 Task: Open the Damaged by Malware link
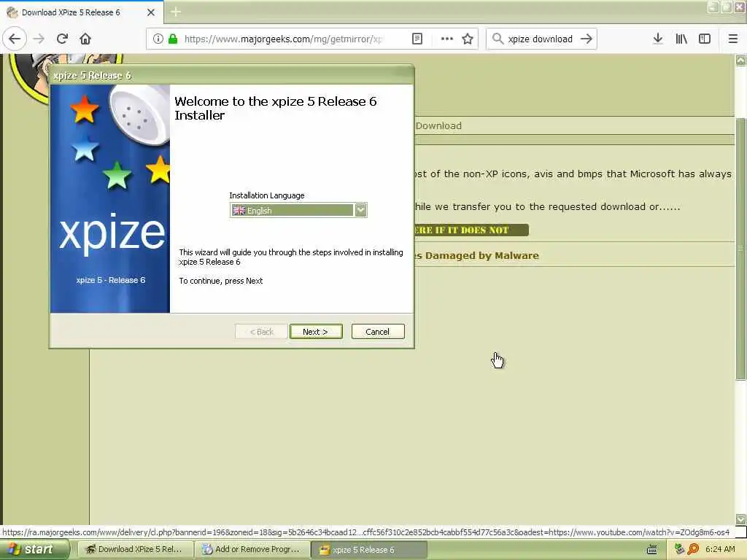tap(476, 256)
